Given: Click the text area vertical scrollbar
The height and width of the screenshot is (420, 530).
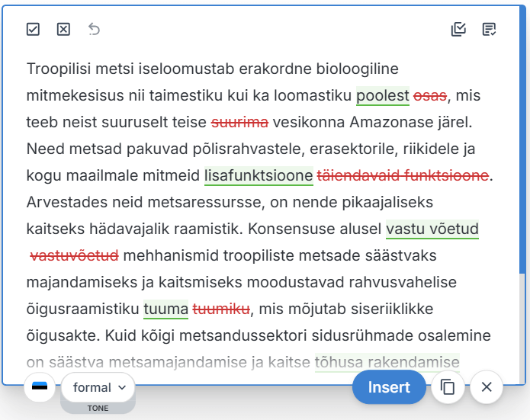Looking at the screenshot, I should pos(523,152).
